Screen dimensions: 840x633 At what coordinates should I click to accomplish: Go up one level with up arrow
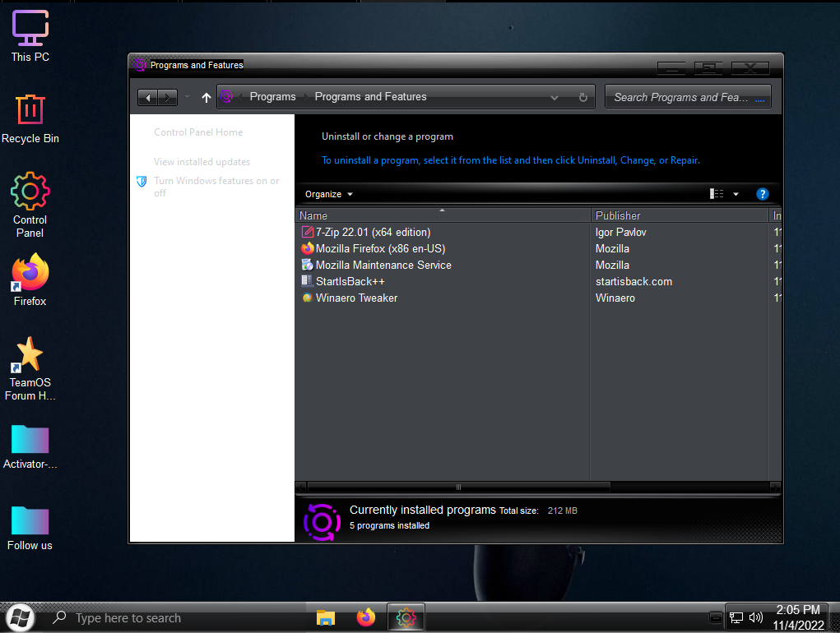tap(207, 97)
